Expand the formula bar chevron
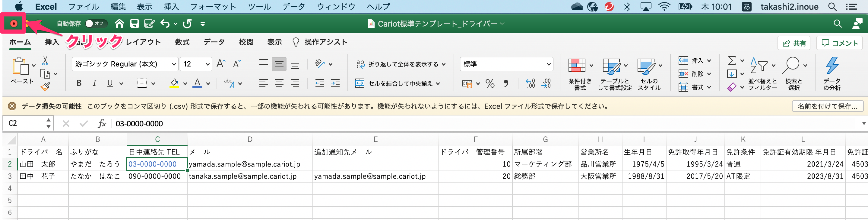868x220 pixels. tap(863, 124)
